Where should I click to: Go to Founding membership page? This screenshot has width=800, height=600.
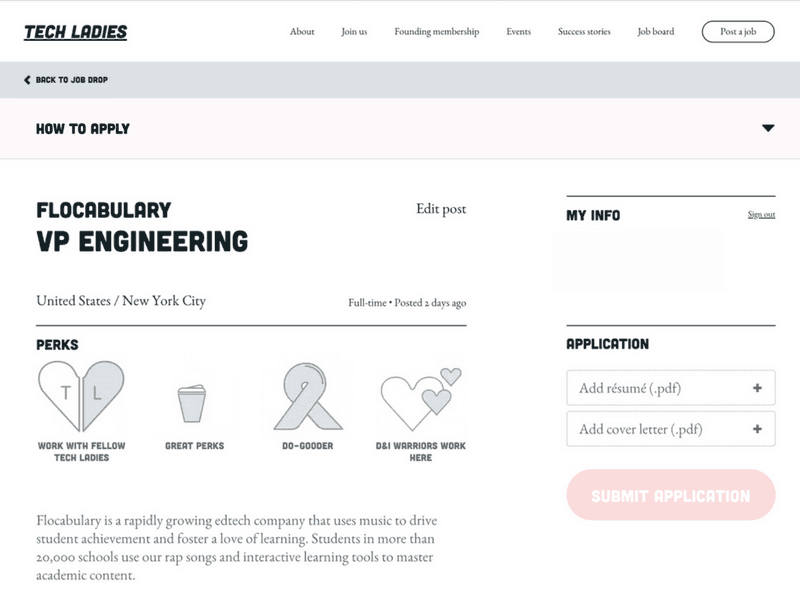(437, 32)
